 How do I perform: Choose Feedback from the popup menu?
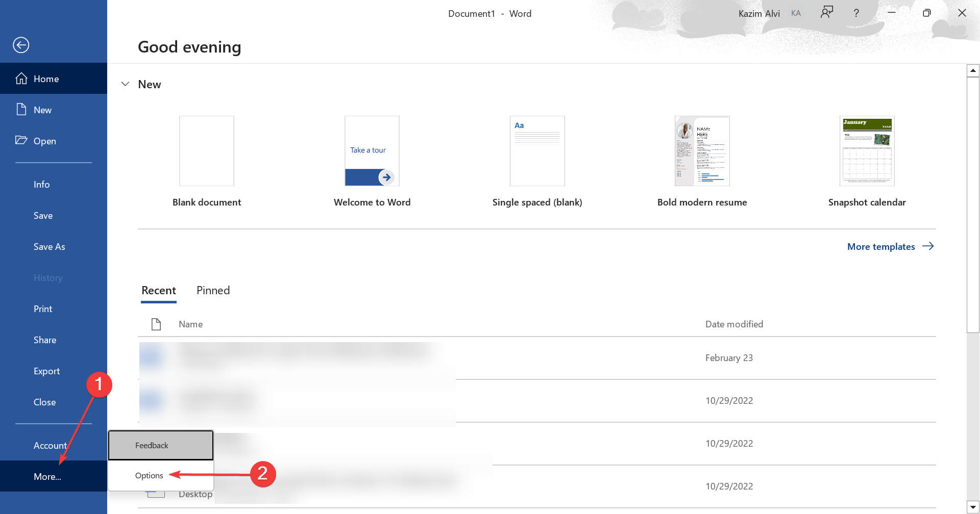coord(161,445)
